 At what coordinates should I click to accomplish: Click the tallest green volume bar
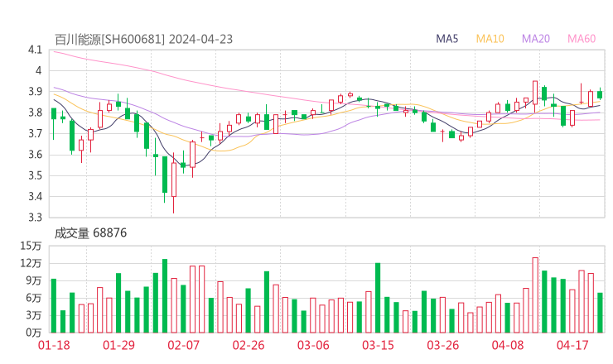coord(165,295)
